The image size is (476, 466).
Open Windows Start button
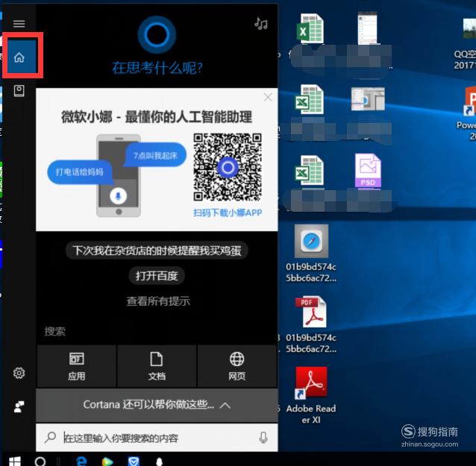click(x=15, y=461)
